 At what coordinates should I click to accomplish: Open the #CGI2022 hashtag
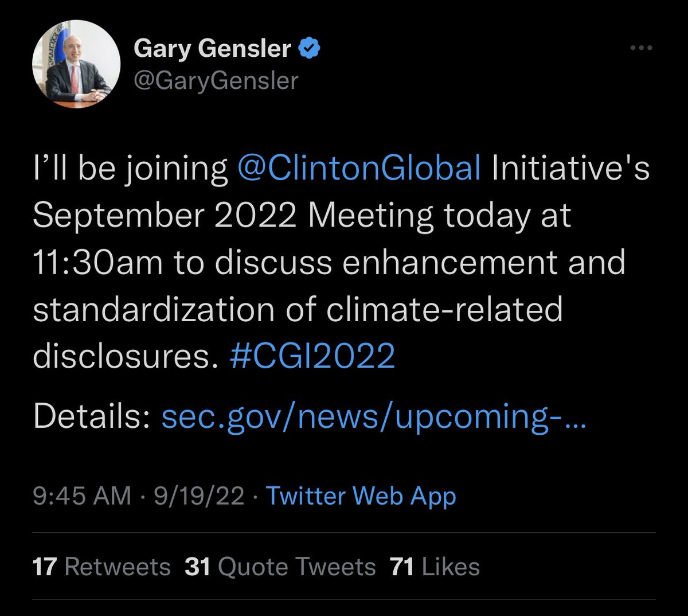coord(311,356)
